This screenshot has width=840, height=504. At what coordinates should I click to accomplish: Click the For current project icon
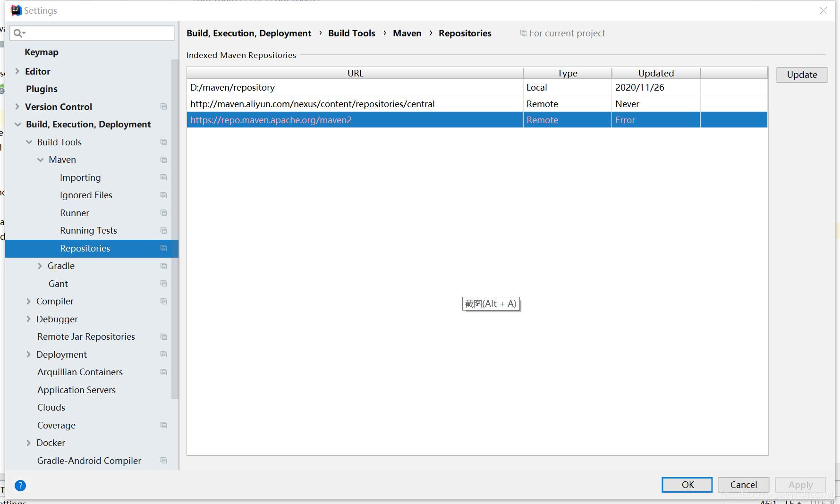(523, 33)
